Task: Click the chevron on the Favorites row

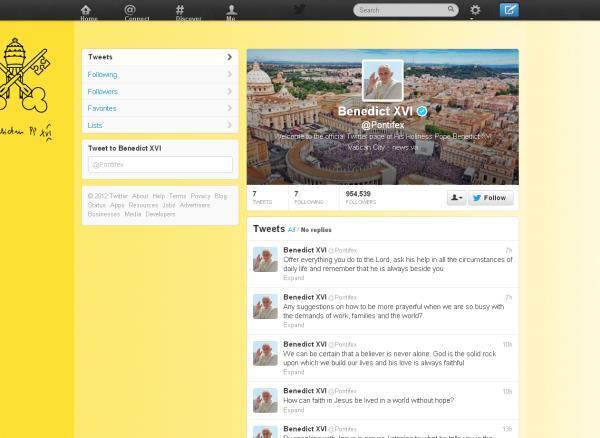Action: tap(230, 108)
